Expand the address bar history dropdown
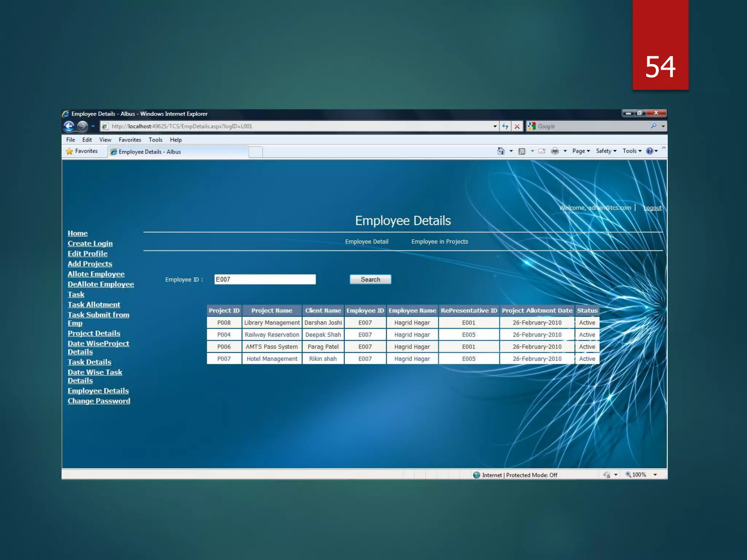This screenshot has width=747, height=560. (x=495, y=126)
